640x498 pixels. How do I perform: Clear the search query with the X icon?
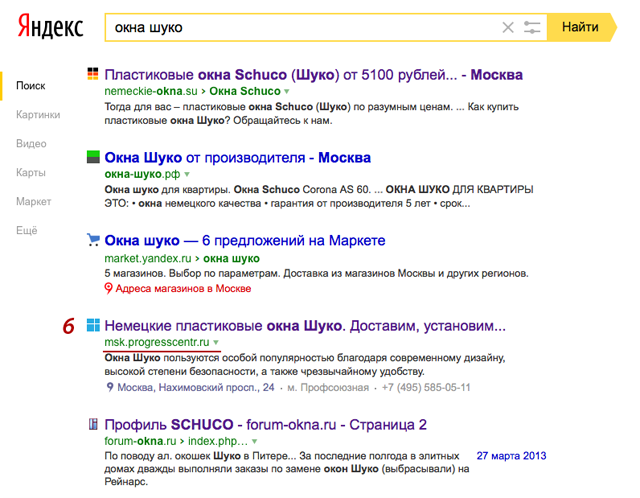(x=508, y=28)
